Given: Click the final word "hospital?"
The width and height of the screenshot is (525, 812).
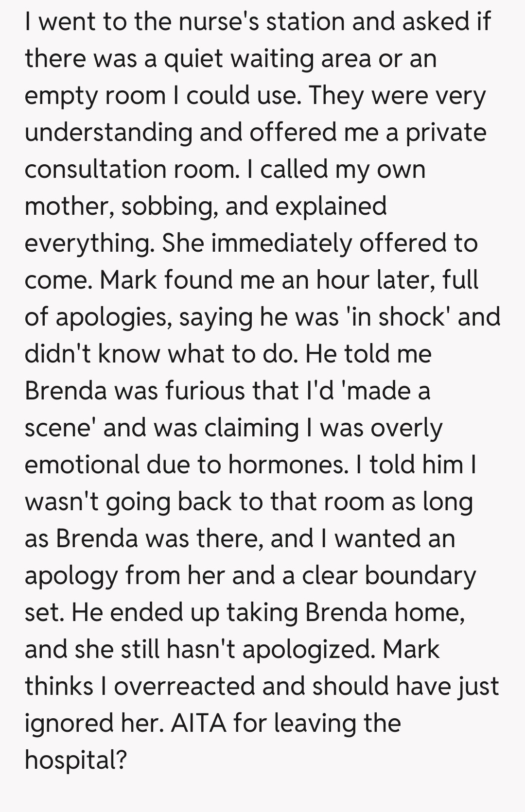Looking at the screenshot, I should click(75, 760).
